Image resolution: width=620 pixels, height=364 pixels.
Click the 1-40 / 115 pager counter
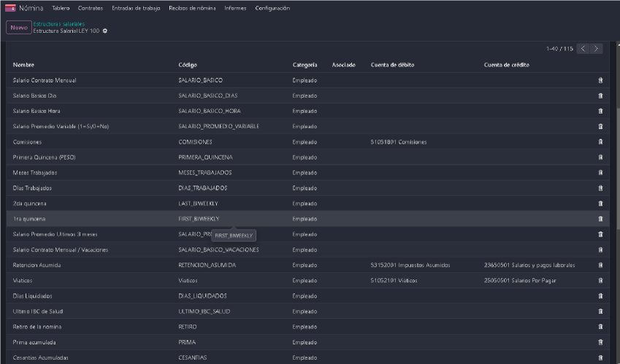click(559, 49)
